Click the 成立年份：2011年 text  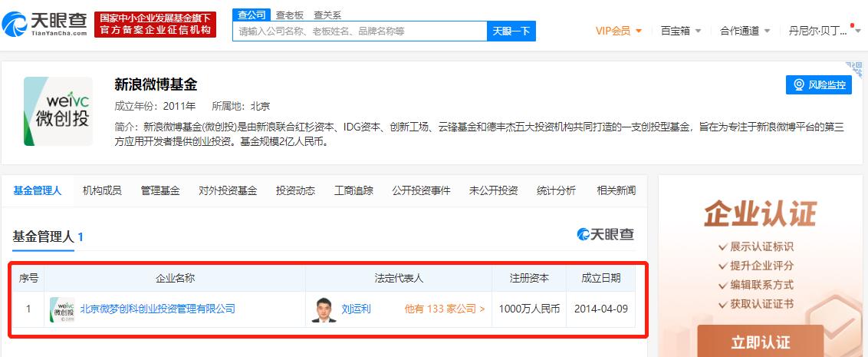(x=155, y=106)
